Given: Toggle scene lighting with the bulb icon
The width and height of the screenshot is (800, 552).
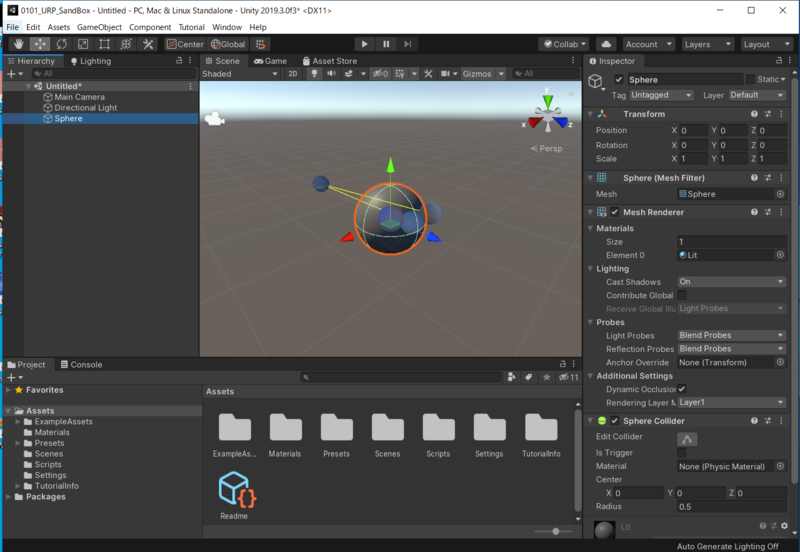Looking at the screenshot, I should [x=314, y=74].
